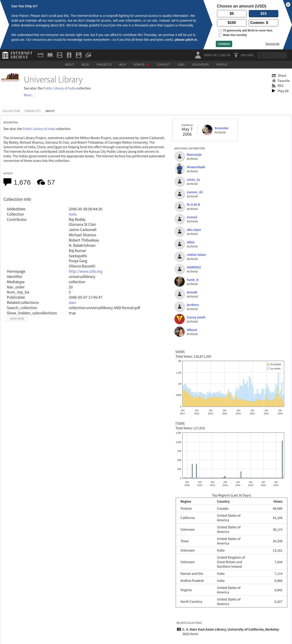Click the Play All icon
The image size is (292, 644).
coord(274,91)
